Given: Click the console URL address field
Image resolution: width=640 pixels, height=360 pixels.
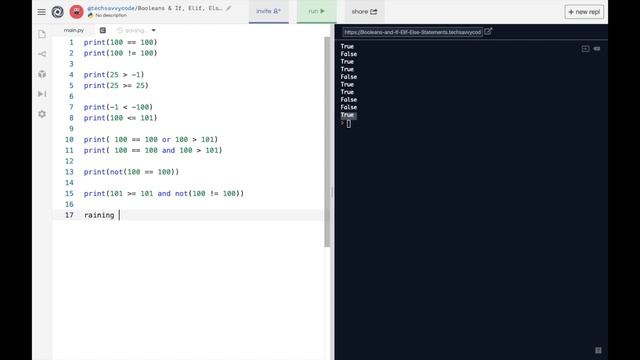Looking at the screenshot, I should 413,32.
